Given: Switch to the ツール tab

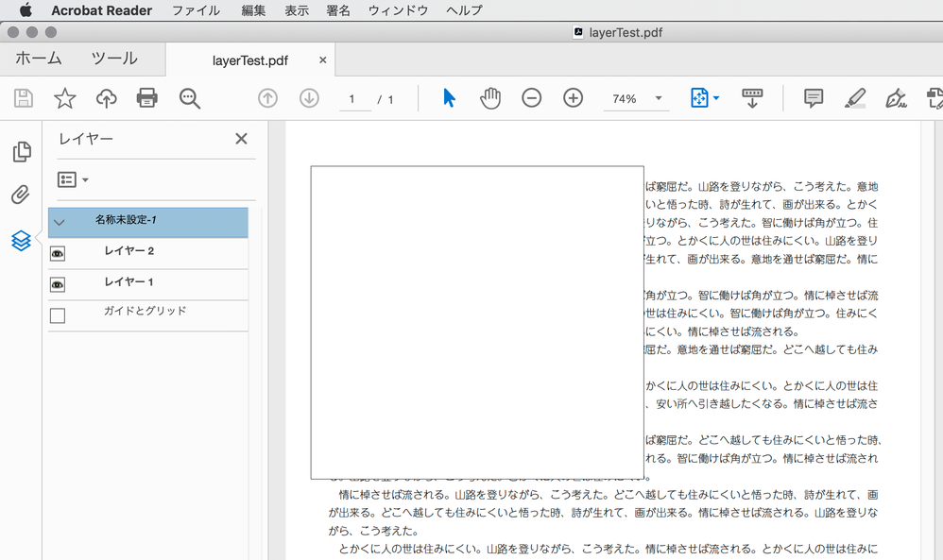Looking at the screenshot, I should pos(114,59).
